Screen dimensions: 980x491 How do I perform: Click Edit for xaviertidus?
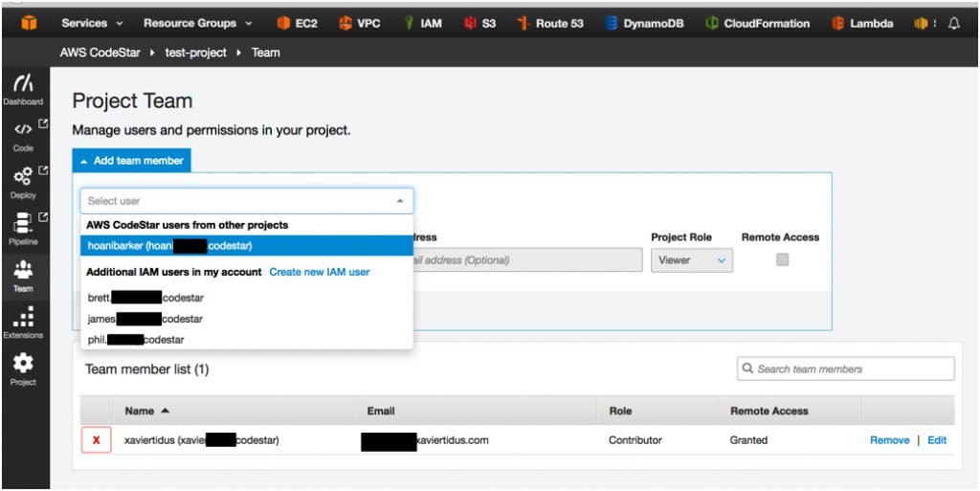pos(937,440)
